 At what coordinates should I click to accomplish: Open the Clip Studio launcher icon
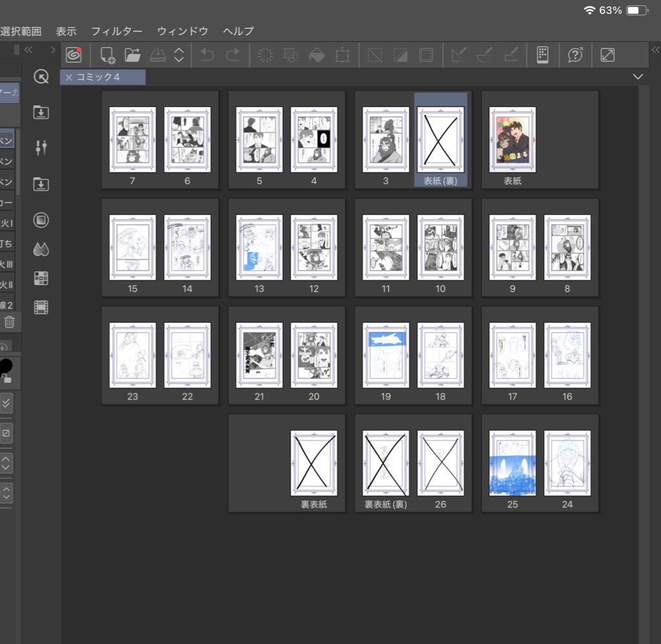74,56
